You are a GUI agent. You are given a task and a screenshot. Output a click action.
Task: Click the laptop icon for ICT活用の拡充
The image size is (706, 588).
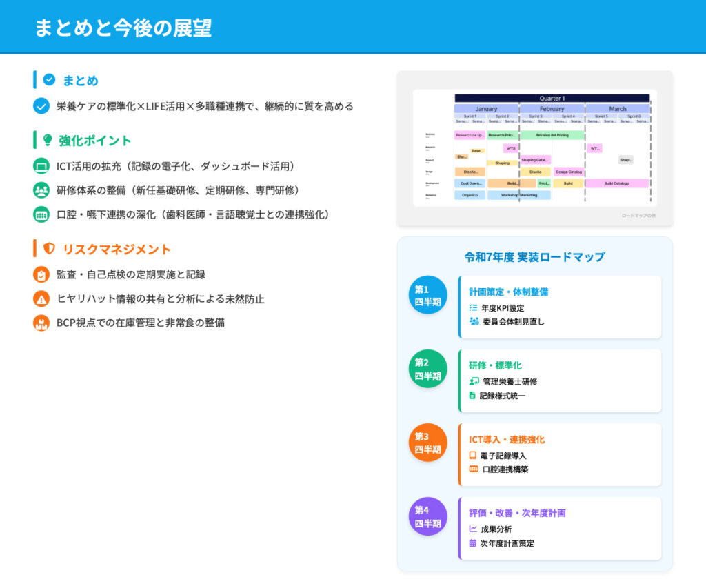pyautogui.click(x=41, y=166)
